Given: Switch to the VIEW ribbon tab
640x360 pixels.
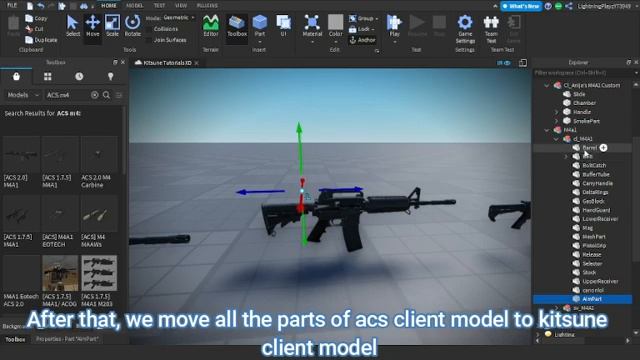Looking at the screenshot, I should coord(181,6).
